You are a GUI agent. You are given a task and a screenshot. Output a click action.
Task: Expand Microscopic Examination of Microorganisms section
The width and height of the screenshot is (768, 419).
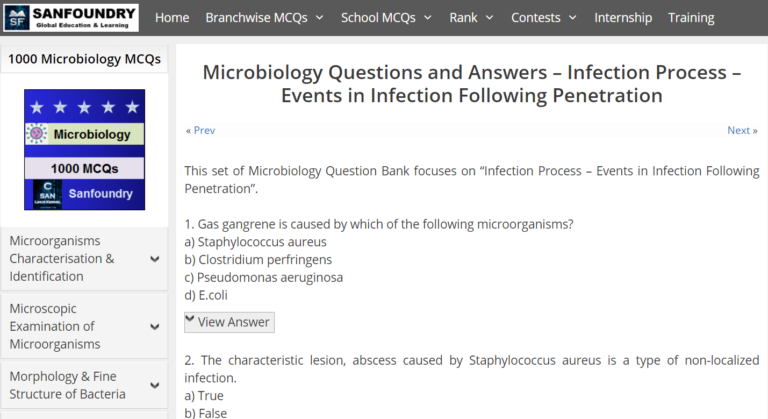tap(155, 326)
